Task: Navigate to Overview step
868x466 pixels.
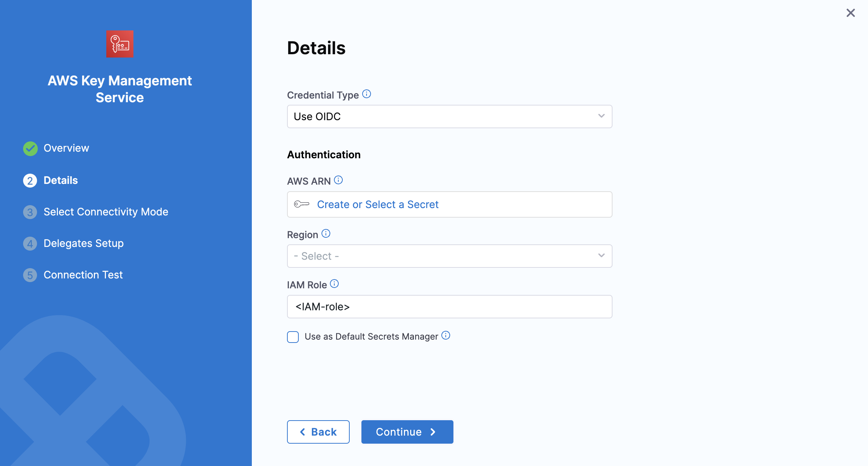Action: [66, 148]
